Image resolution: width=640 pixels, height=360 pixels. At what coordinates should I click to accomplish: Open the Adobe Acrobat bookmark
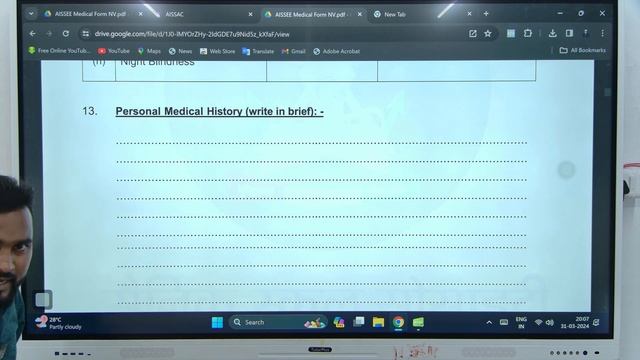(337, 51)
